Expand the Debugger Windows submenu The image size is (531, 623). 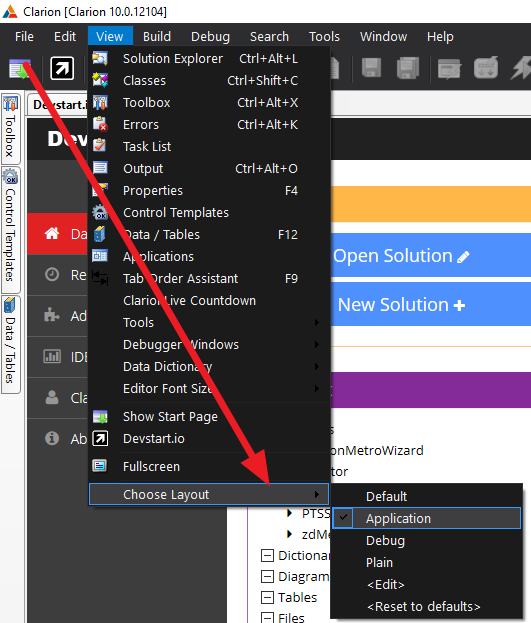click(x=317, y=344)
